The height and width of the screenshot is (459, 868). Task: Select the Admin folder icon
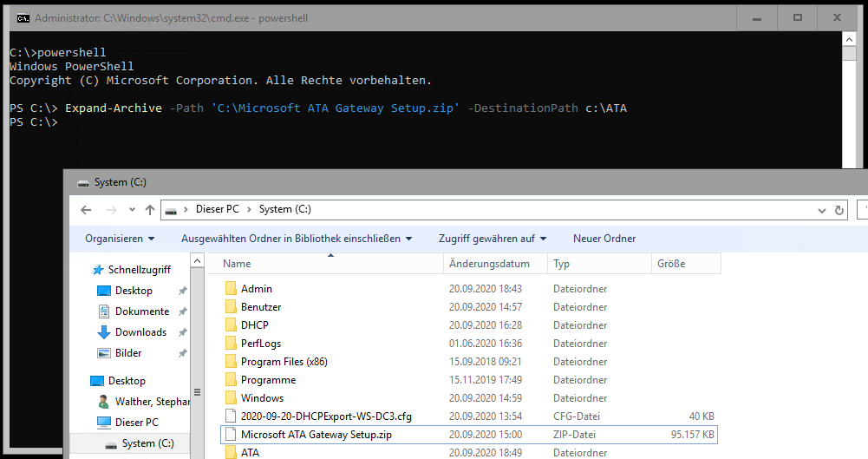[231, 288]
